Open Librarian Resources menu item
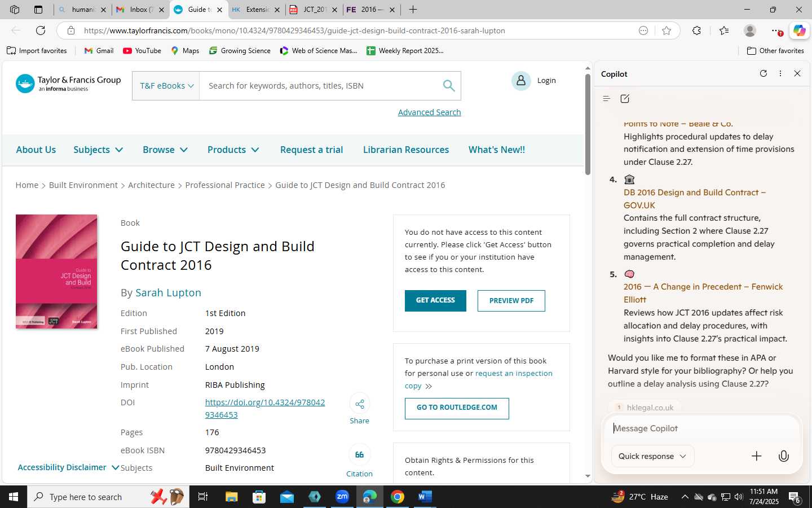This screenshot has width=812, height=508. (x=406, y=150)
